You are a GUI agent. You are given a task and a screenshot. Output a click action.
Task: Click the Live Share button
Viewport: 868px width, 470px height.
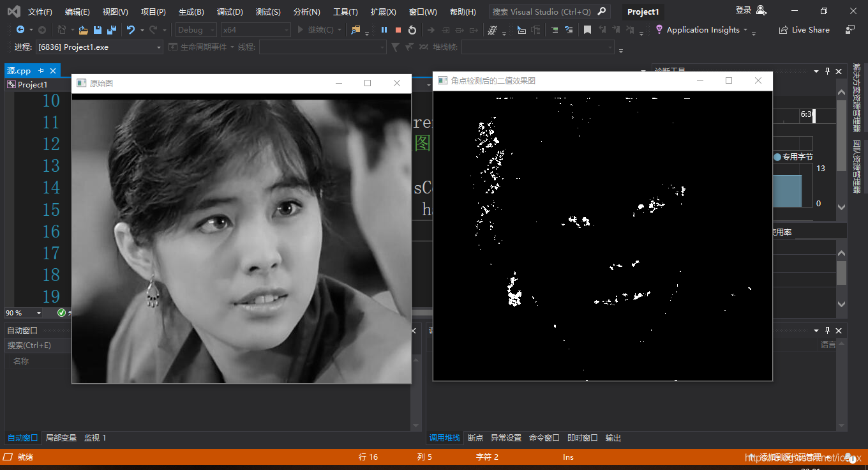coord(804,30)
